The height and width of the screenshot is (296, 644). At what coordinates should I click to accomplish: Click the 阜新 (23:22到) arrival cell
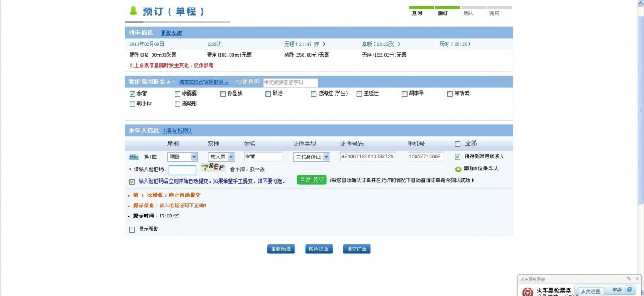point(380,44)
